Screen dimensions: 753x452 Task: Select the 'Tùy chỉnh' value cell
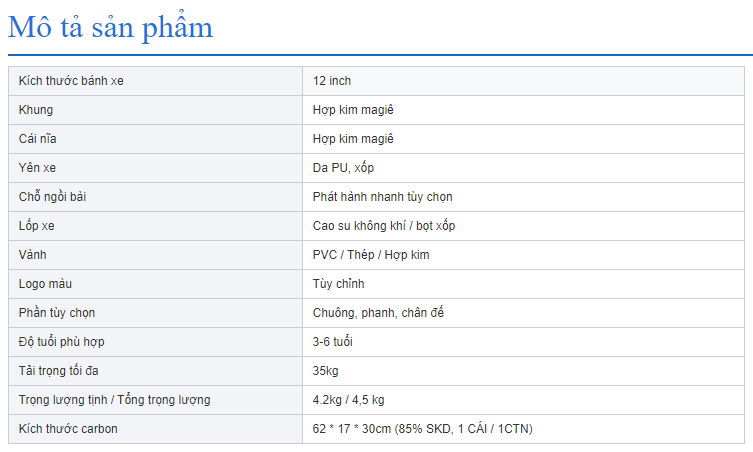338,284
